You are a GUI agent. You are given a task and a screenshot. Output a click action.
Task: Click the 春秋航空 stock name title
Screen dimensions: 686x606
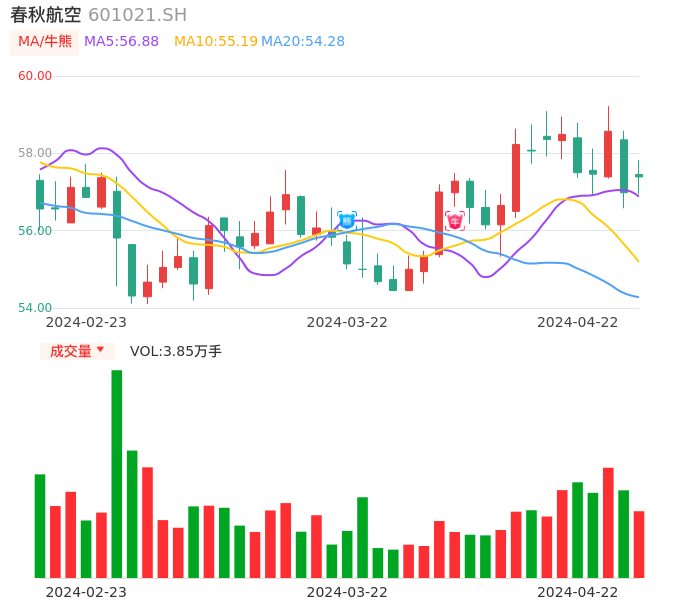(x=46, y=15)
